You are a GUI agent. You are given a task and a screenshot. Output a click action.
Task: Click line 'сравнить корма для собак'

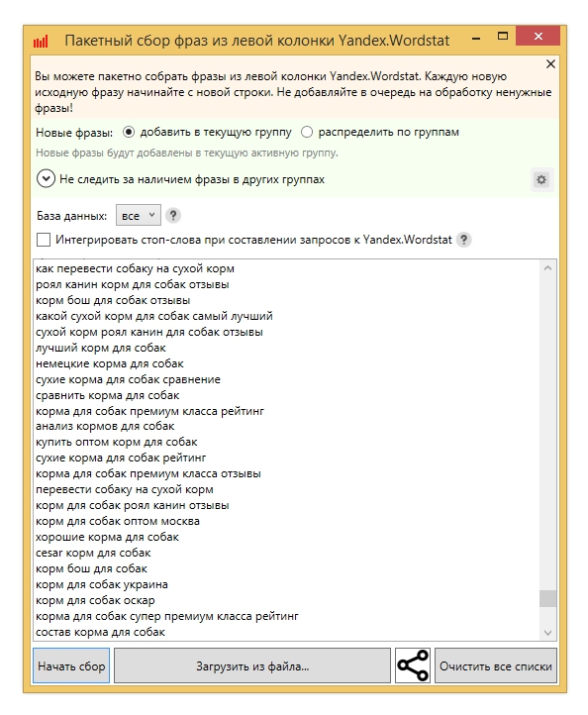click(108, 395)
